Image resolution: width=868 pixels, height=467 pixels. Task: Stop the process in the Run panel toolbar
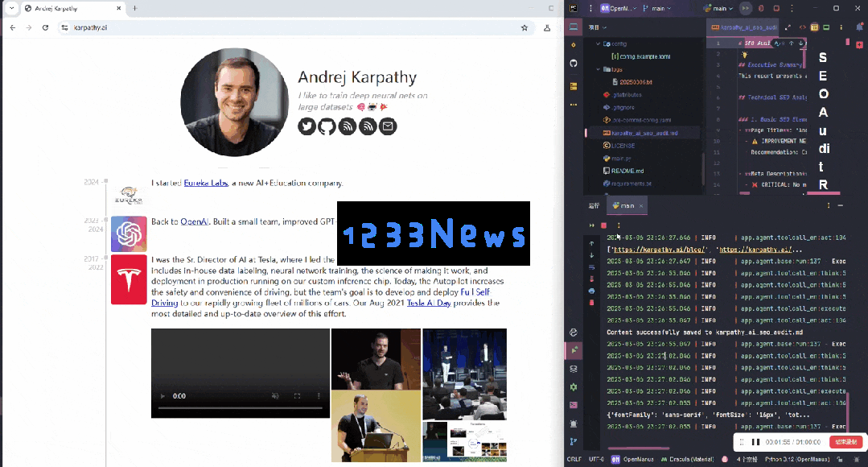[x=604, y=225]
